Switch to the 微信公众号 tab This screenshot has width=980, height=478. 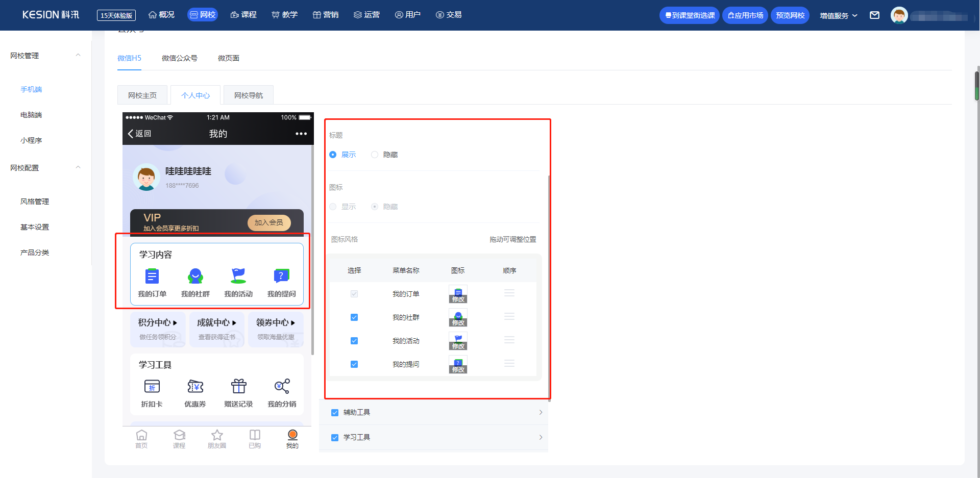180,58
